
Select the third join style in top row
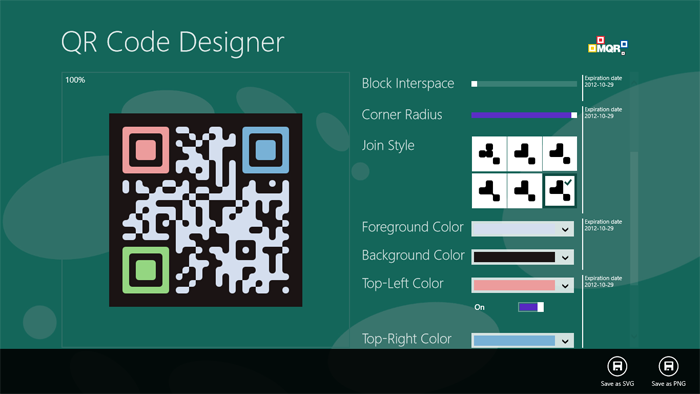tap(560, 154)
